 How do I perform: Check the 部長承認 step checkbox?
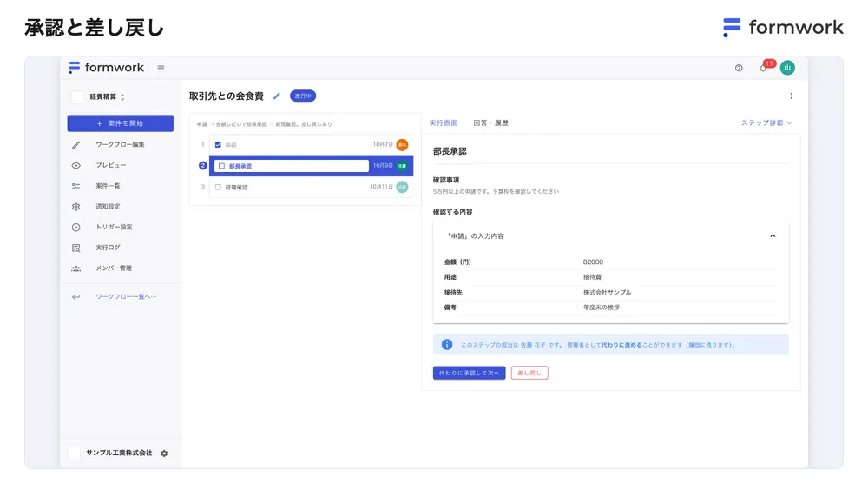[x=222, y=166]
